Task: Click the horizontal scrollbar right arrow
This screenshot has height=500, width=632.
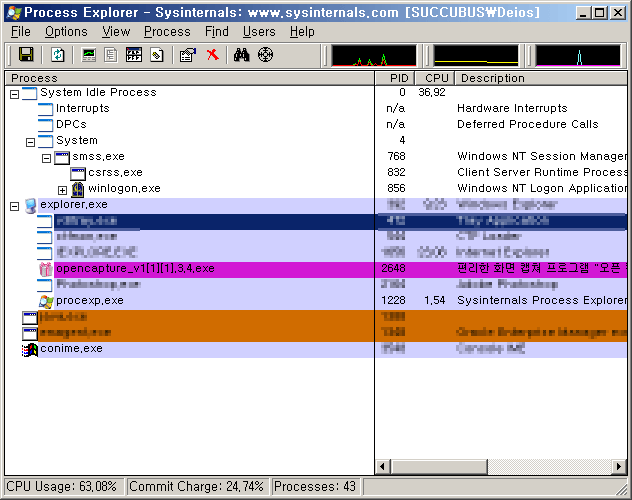Action: [619, 467]
